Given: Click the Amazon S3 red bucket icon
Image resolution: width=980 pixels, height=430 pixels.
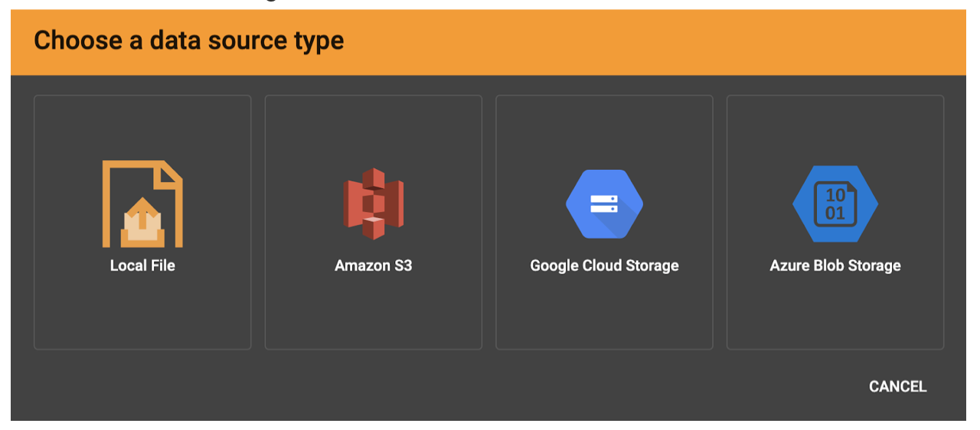Looking at the screenshot, I should [373, 204].
